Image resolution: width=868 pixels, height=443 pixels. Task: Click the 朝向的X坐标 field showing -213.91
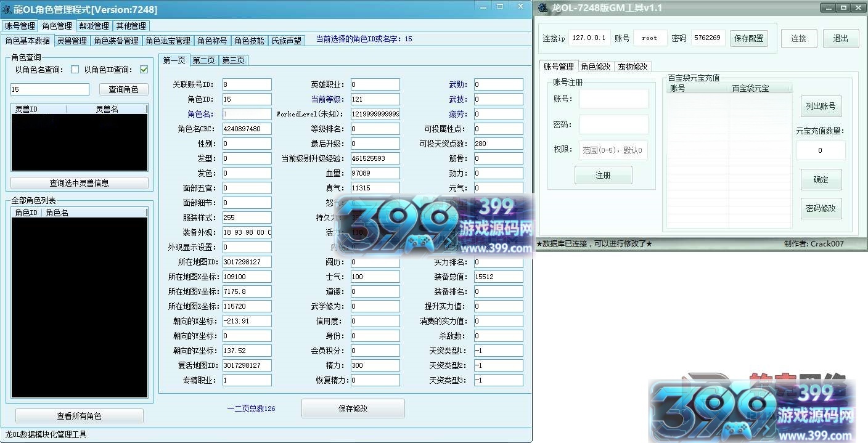(x=247, y=321)
